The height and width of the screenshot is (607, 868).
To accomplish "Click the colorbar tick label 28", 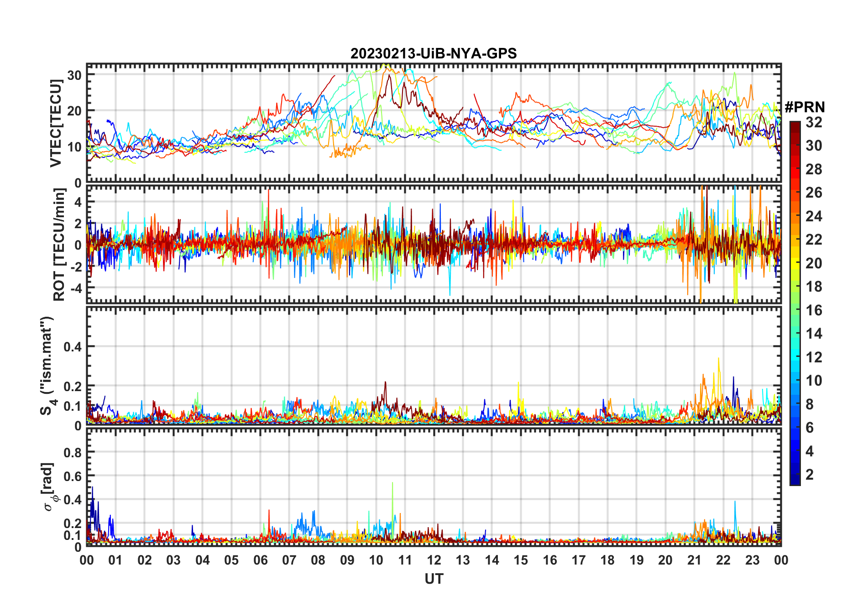I will [813, 169].
